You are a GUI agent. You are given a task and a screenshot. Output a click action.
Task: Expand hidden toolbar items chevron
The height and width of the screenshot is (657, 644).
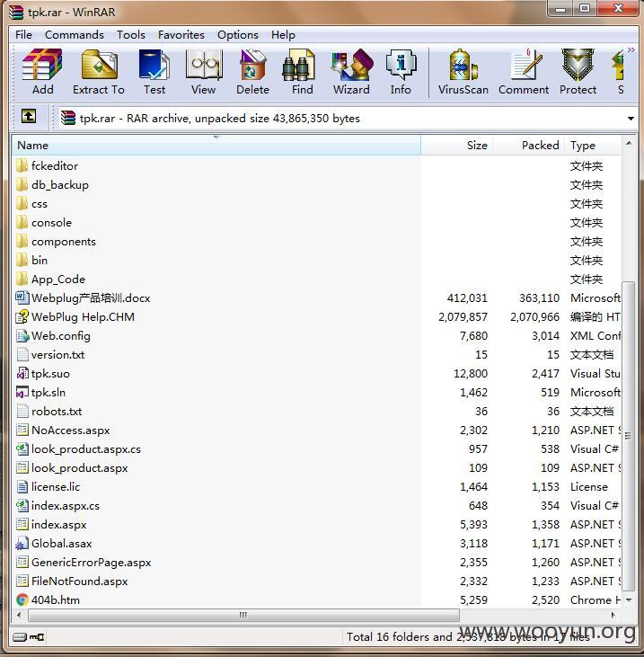tap(631, 49)
